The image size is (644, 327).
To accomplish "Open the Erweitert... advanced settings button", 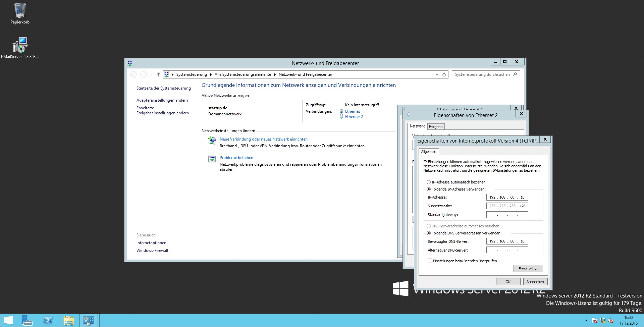I will tap(528, 269).
